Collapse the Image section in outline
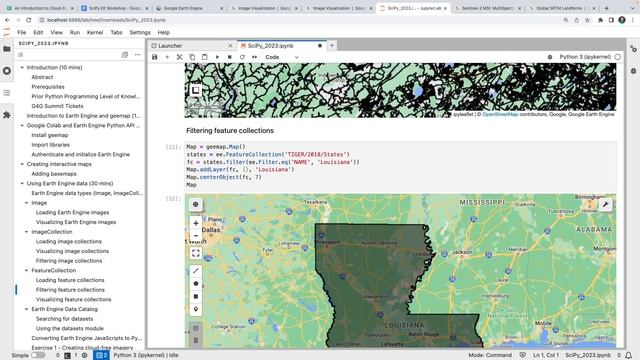 pyautogui.click(x=27, y=203)
